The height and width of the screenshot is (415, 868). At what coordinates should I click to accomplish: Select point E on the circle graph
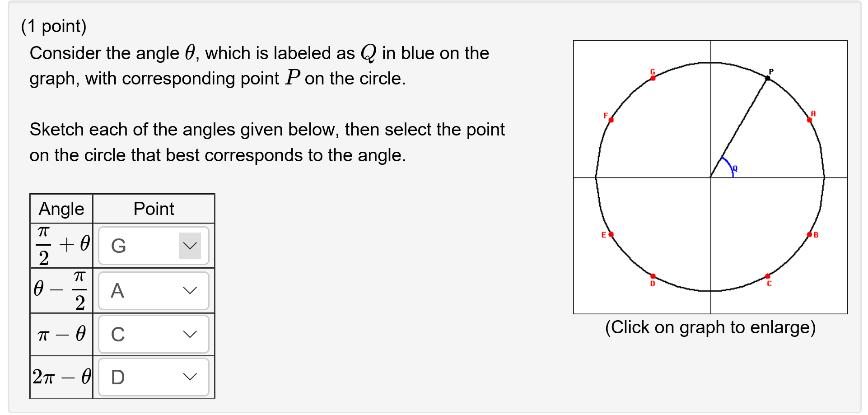(x=611, y=234)
